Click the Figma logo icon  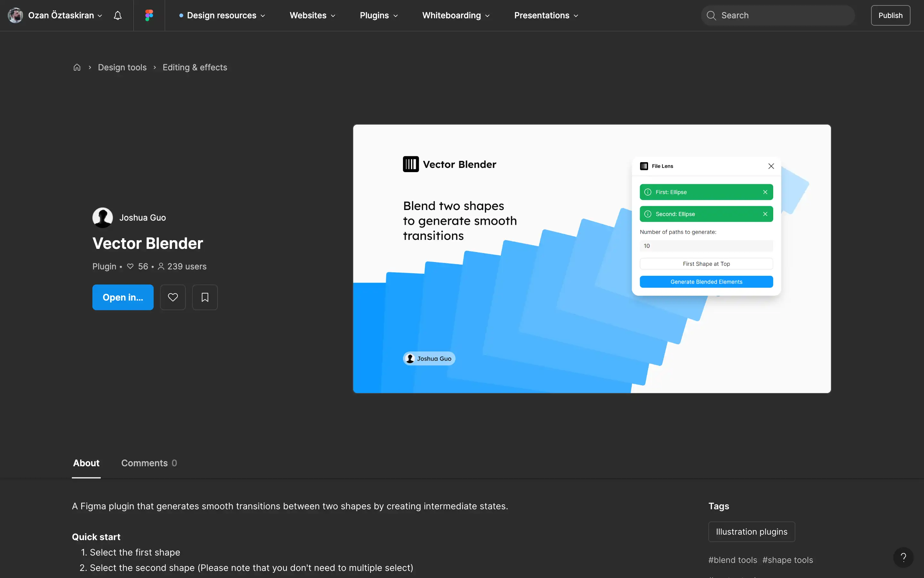click(x=149, y=15)
